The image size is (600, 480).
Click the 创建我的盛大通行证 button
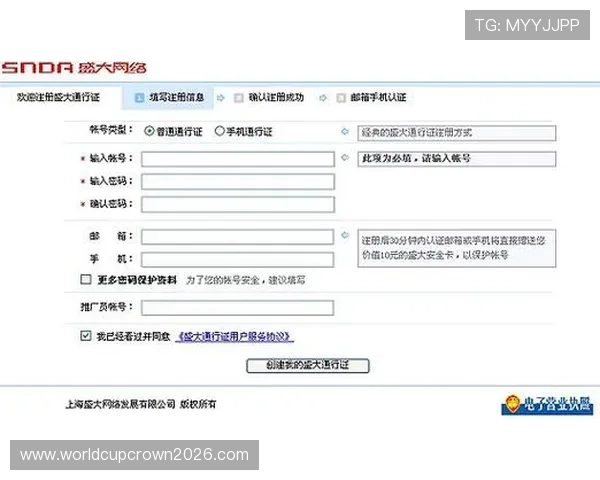pyautogui.click(x=308, y=365)
